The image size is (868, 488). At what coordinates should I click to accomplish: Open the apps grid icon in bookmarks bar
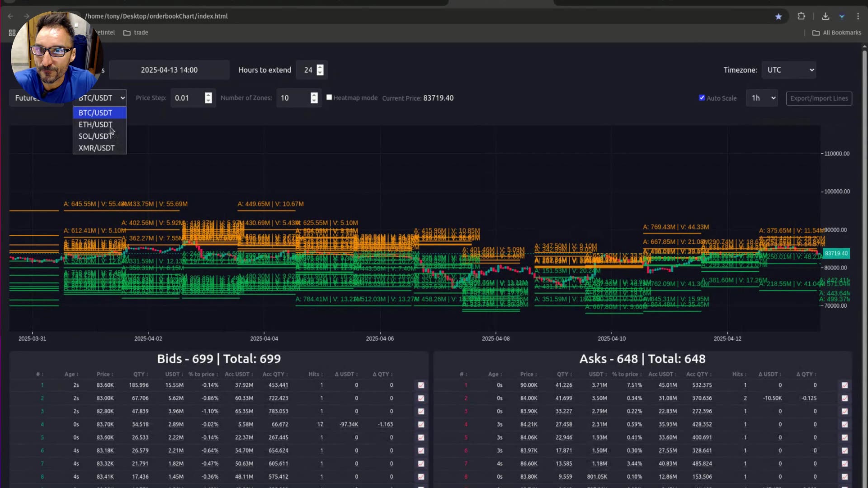point(12,33)
